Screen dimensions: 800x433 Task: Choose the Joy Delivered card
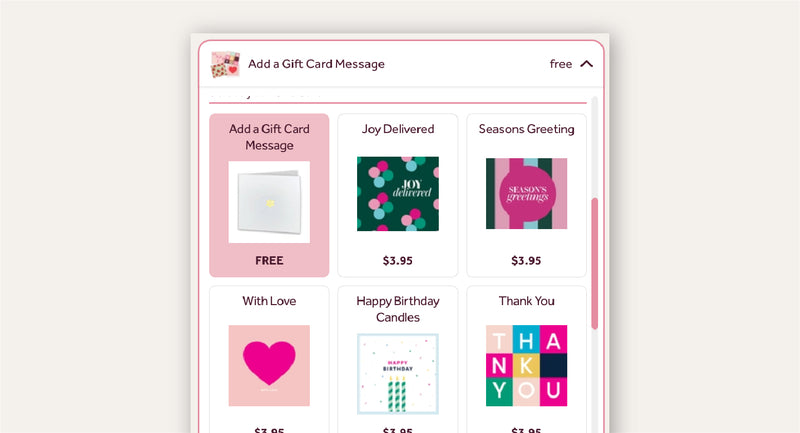(397, 195)
